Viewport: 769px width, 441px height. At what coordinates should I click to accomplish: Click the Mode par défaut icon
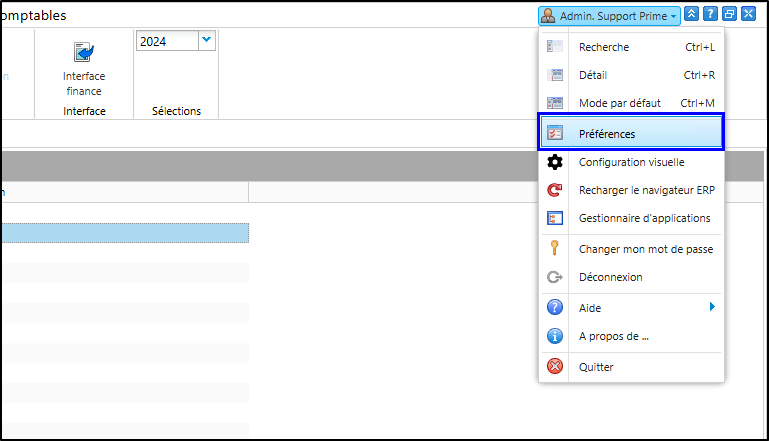click(x=555, y=103)
